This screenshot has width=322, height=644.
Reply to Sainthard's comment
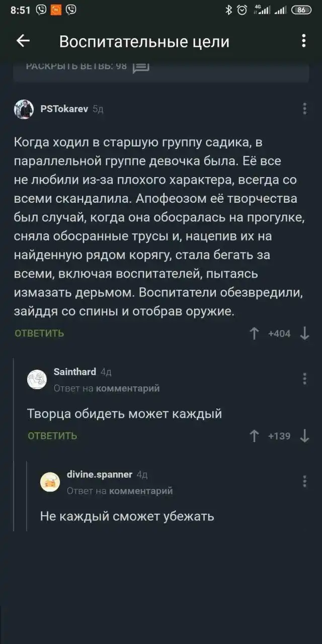click(x=52, y=436)
